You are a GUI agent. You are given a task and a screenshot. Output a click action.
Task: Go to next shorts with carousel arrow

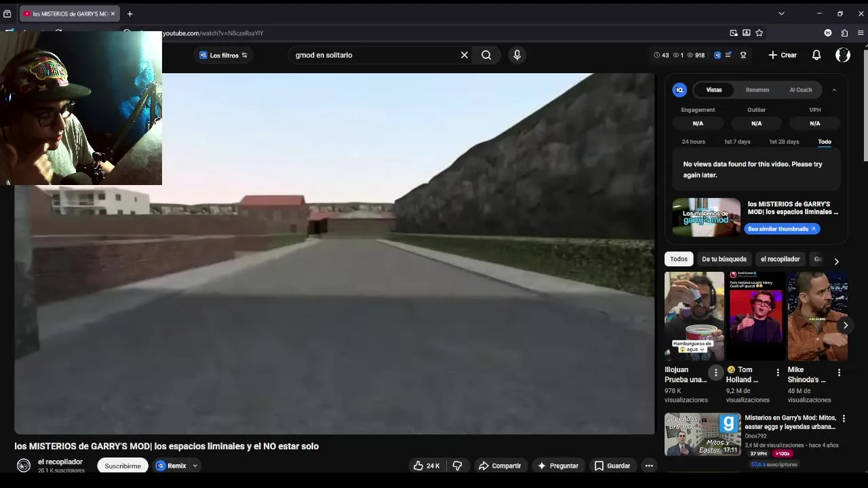(x=845, y=325)
